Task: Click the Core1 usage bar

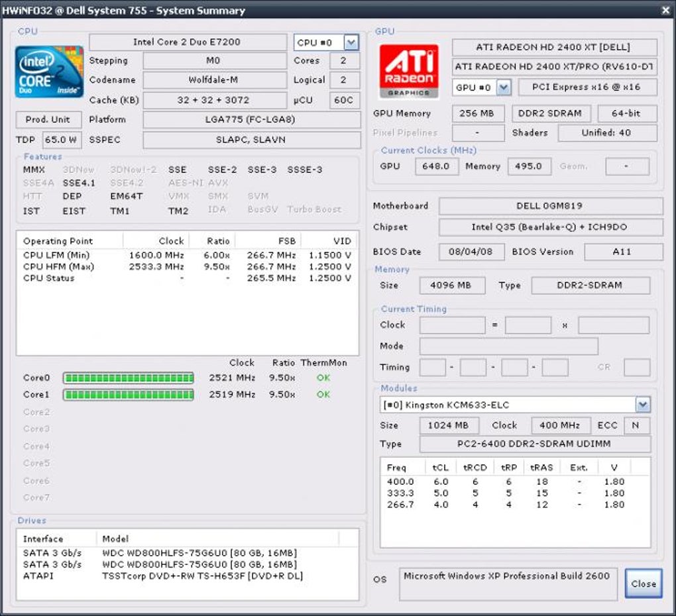Action: coord(128,395)
